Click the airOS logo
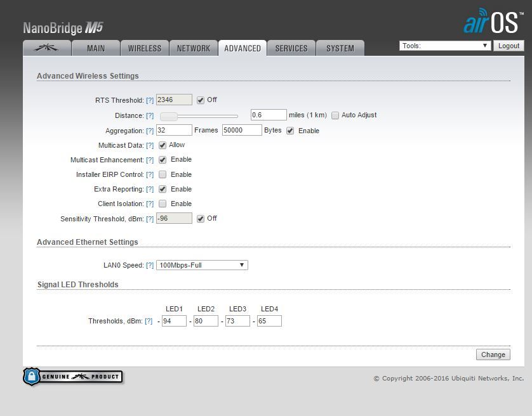 point(493,22)
